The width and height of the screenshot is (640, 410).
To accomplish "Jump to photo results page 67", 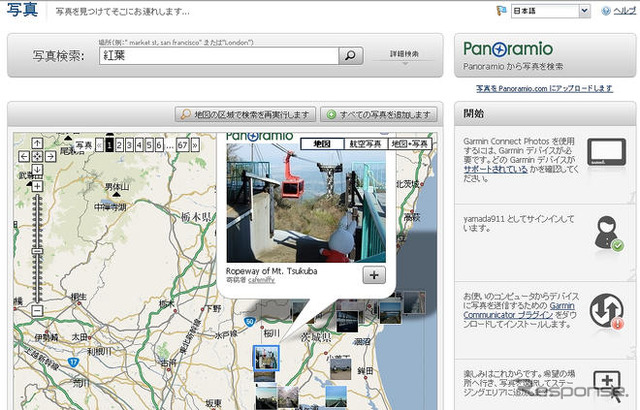I will tap(182, 145).
